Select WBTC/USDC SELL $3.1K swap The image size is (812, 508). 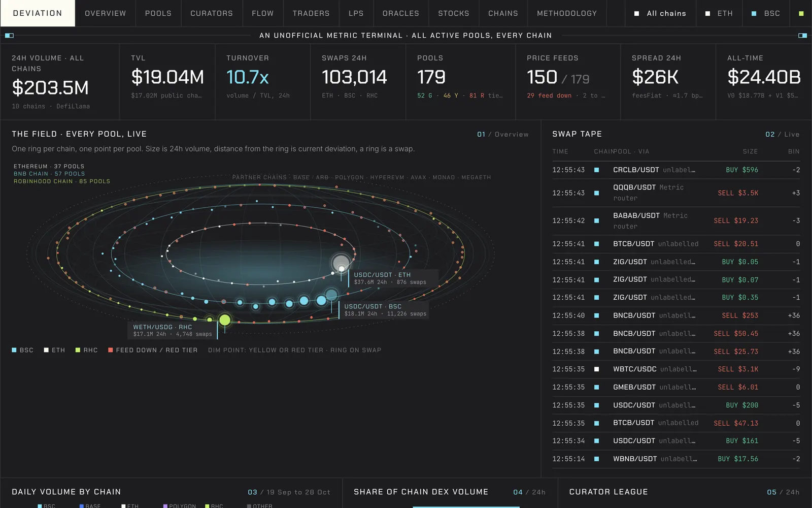tap(676, 369)
